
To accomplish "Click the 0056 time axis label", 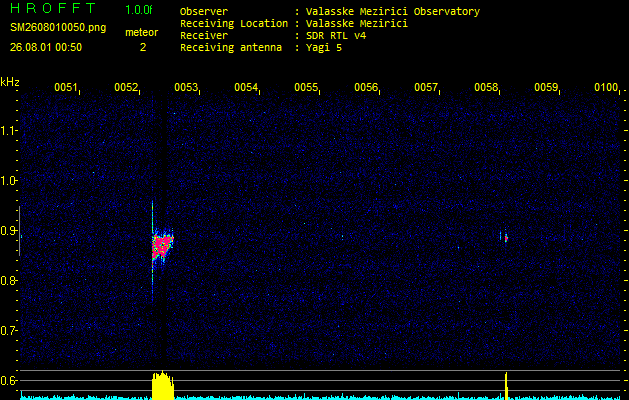I will 365,87.
